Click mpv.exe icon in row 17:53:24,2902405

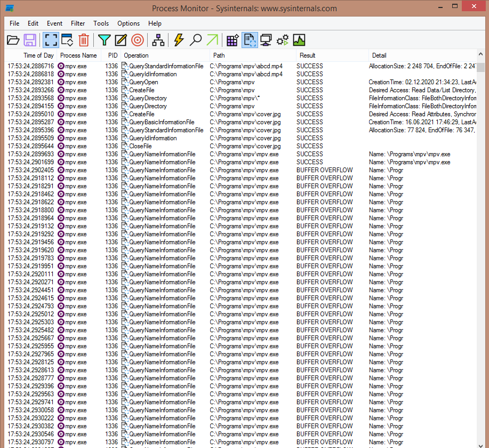click(61, 170)
